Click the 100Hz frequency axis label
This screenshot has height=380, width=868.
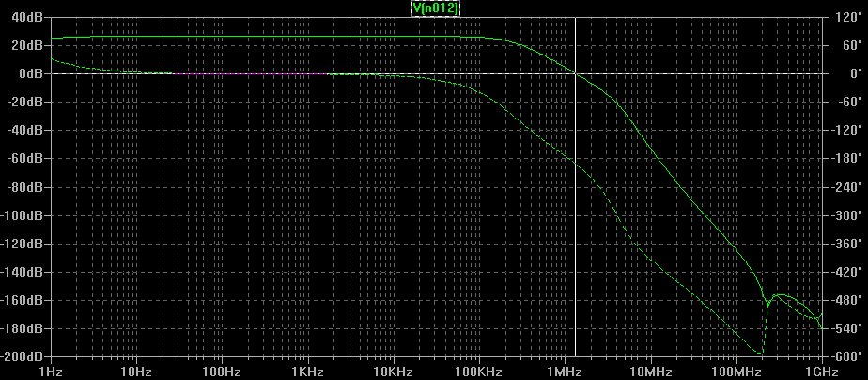223,371
